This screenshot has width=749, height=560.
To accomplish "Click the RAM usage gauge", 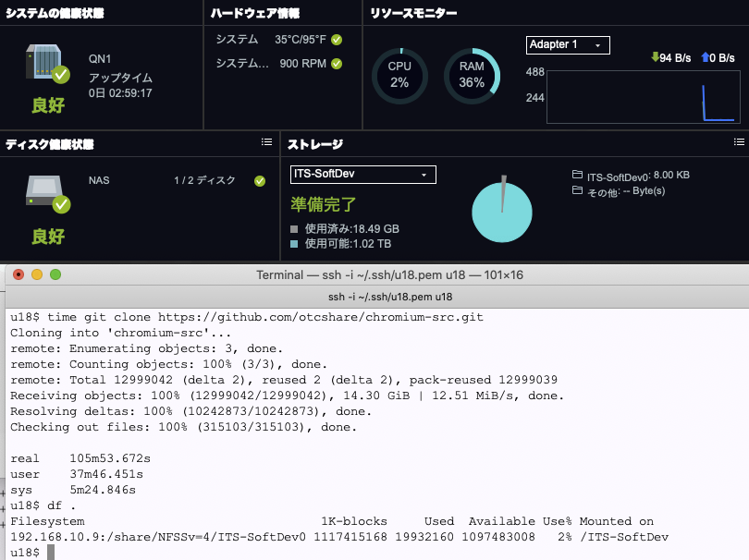I will click(x=472, y=76).
